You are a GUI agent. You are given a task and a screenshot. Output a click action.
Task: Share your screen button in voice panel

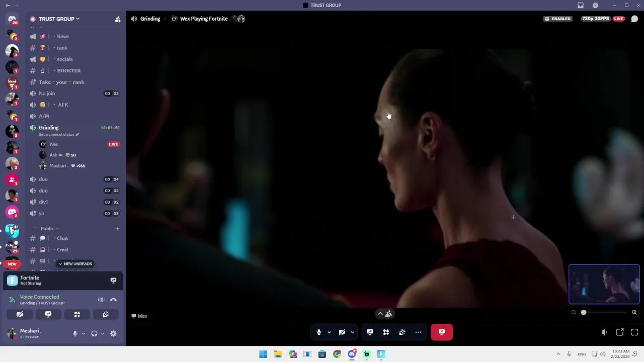pos(48,314)
